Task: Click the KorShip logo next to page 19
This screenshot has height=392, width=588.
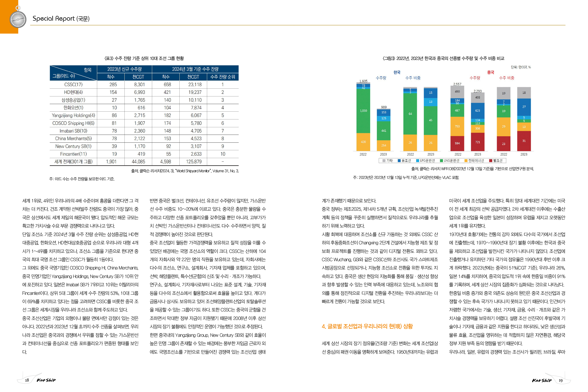Action: [x=542, y=380]
